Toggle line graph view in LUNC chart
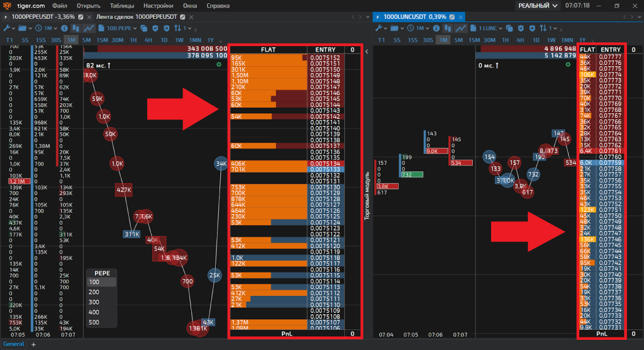644x350 pixels. [x=461, y=28]
